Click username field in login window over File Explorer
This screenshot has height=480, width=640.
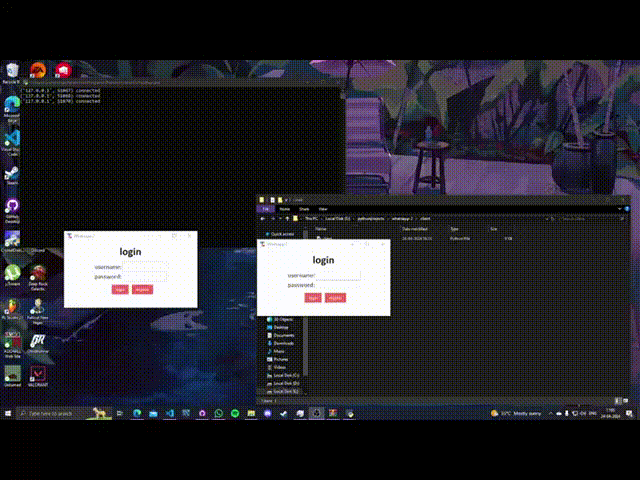coord(338,275)
